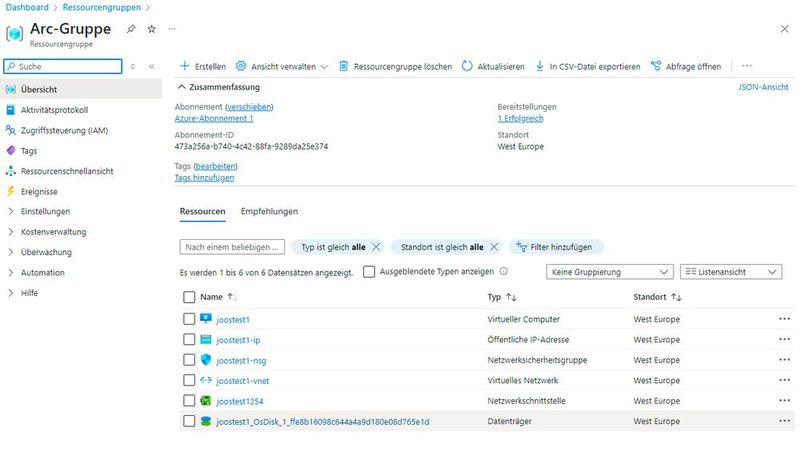Screen dimensions: 800x456
Task: Open row actions menu for joostest1
Action: pos(784,319)
